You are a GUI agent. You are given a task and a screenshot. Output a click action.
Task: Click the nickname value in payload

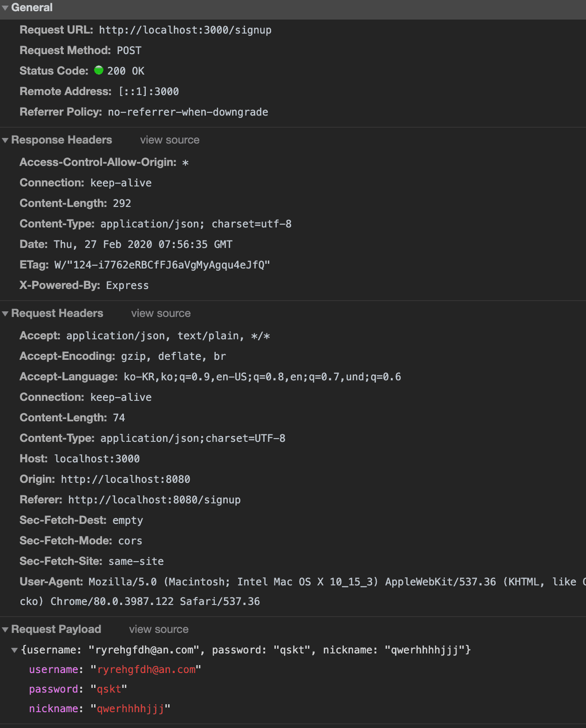point(130,709)
